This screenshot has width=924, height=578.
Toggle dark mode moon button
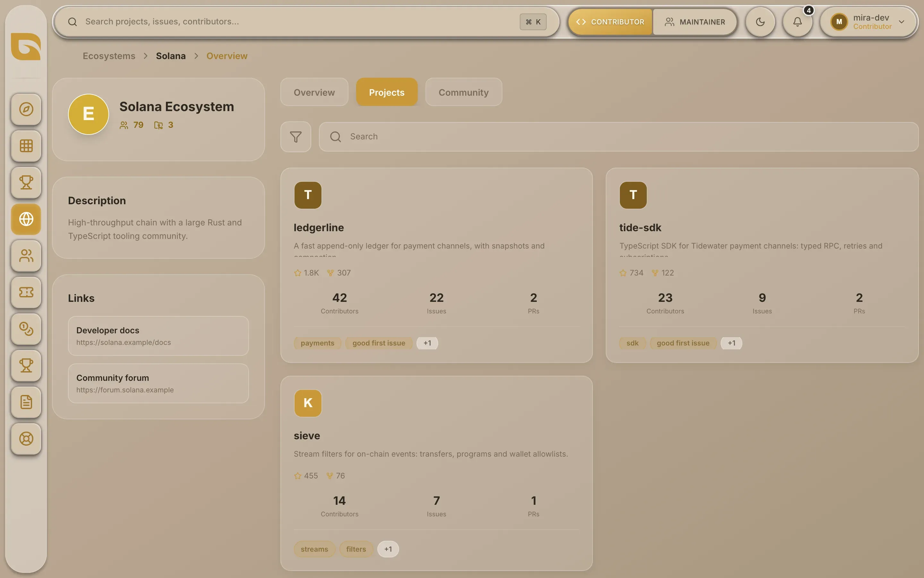760,22
